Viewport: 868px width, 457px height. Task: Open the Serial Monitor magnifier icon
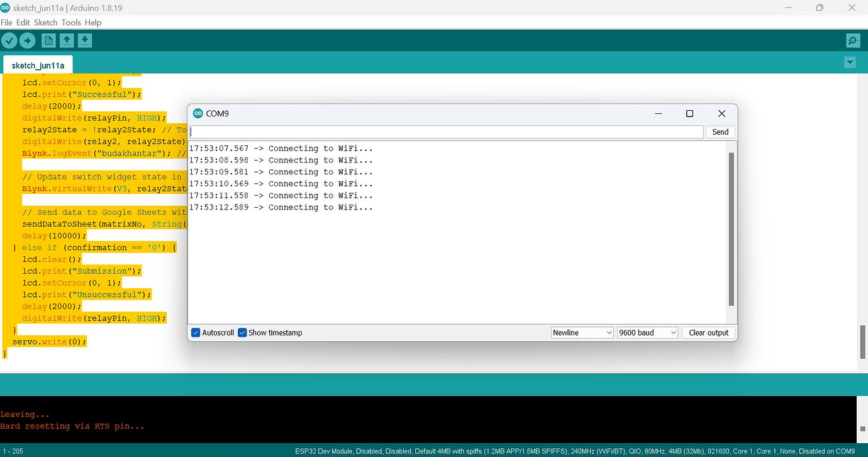[x=853, y=40]
